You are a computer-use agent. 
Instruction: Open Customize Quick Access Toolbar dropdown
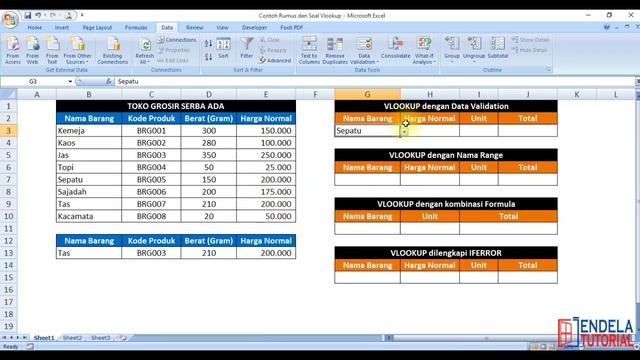click(82, 16)
